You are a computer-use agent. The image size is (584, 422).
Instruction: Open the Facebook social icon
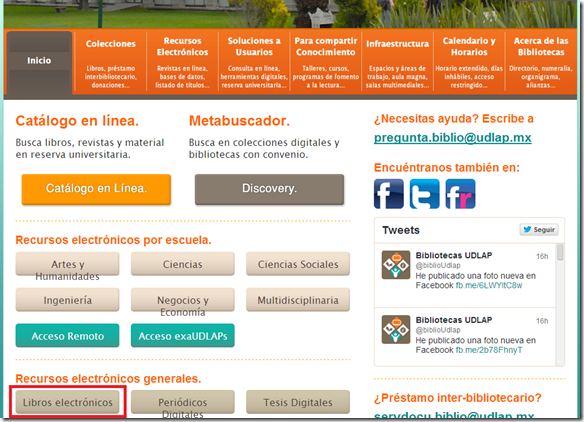(x=389, y=194)
